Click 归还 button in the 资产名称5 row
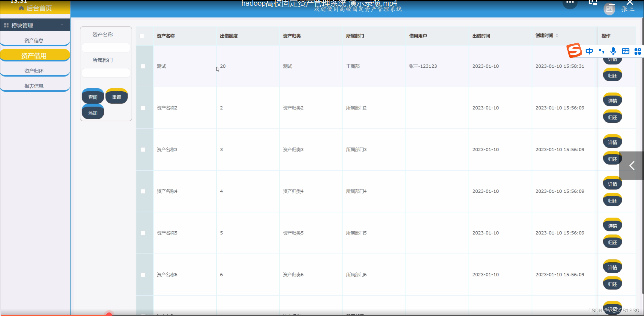 (612, 242)
